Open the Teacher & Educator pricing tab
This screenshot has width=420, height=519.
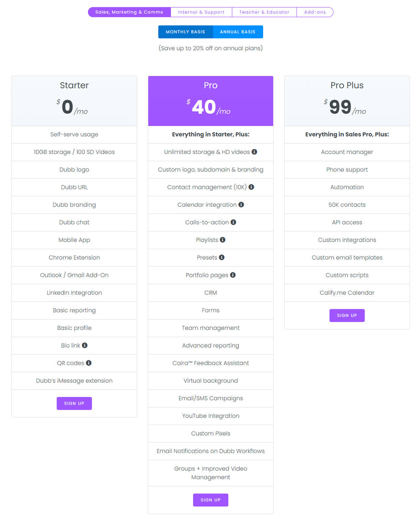click(x=264, y=12)
